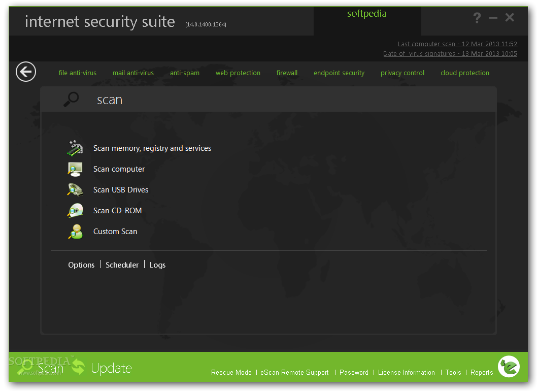Click the memory chip scan icon
Screen dimensions: 538x392
[x=75, y=148]
